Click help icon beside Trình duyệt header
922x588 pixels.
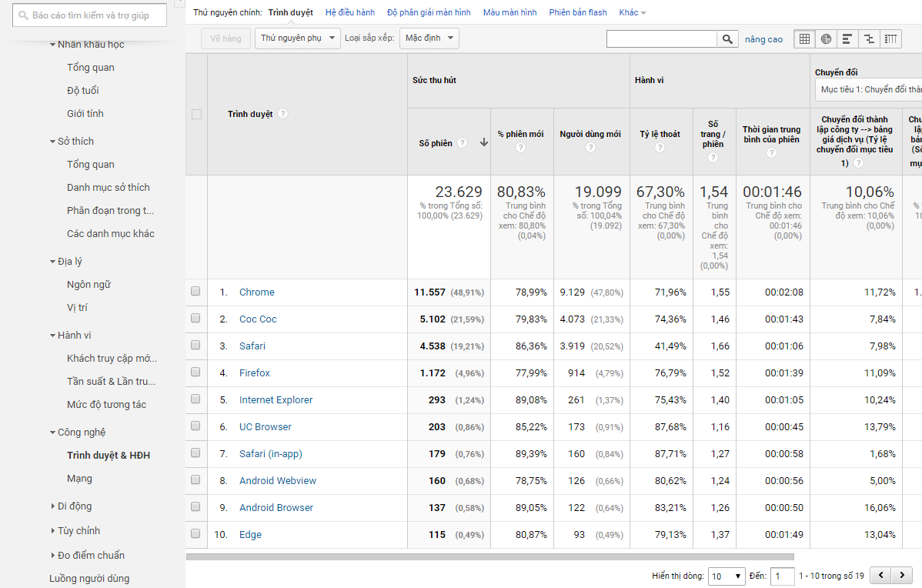(283, 114)
